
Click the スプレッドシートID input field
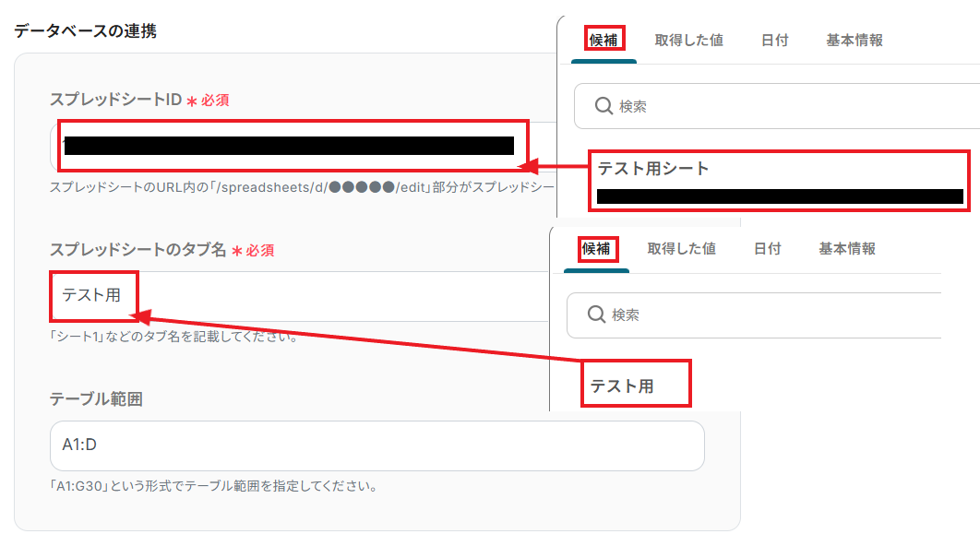(x=303, y=146)
